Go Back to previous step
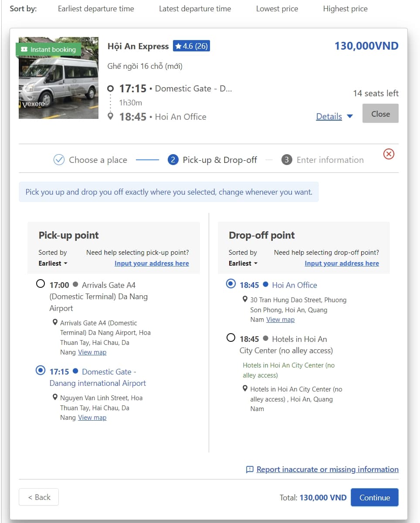 [39, 497]
